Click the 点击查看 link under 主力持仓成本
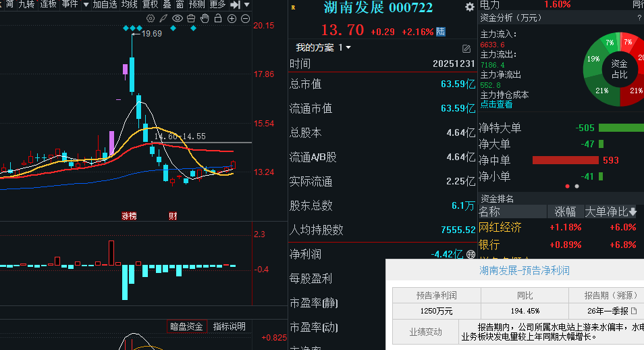Viewport: 644px width, 350px height. [x=496, y=105]
